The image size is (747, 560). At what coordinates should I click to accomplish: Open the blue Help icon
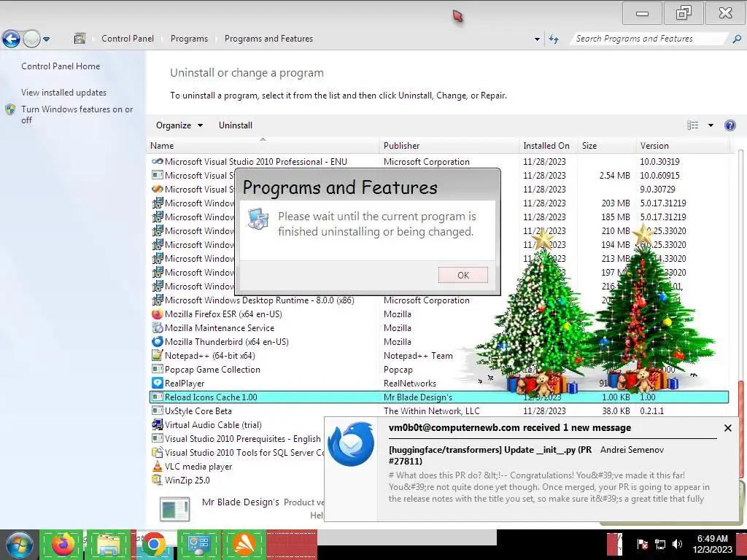click(x=729, y=125)
